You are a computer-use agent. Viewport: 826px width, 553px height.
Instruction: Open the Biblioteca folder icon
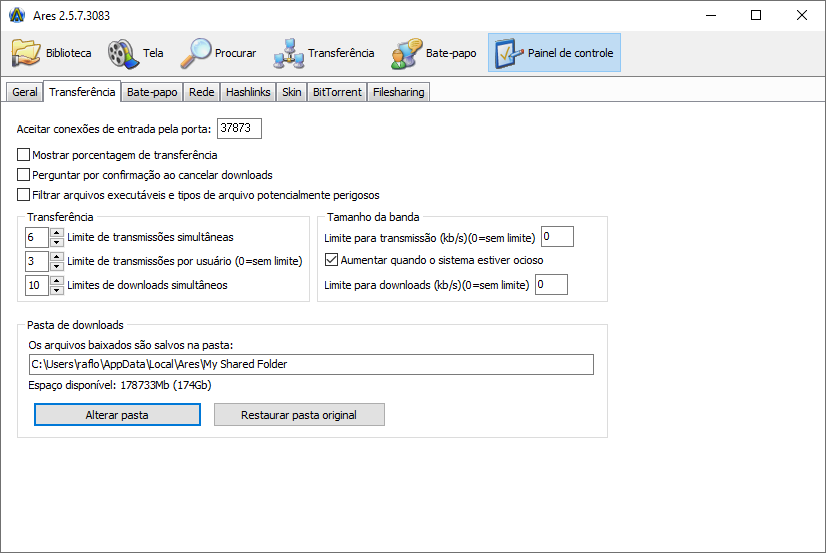click(x=27, y=53)
